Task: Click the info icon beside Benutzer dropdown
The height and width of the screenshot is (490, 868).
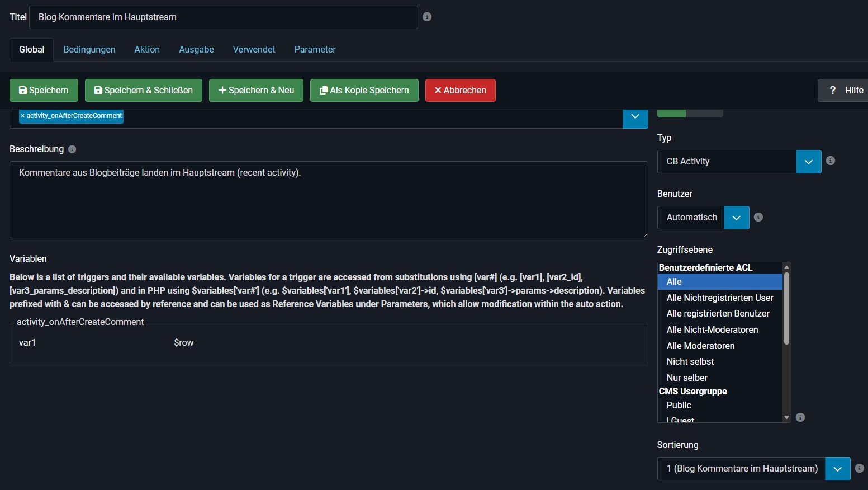Action: click(758, 217)
